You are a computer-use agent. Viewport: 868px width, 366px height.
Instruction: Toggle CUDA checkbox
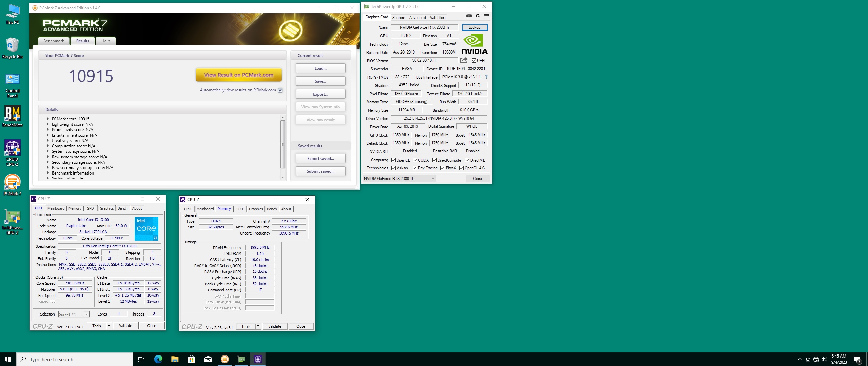415,160
